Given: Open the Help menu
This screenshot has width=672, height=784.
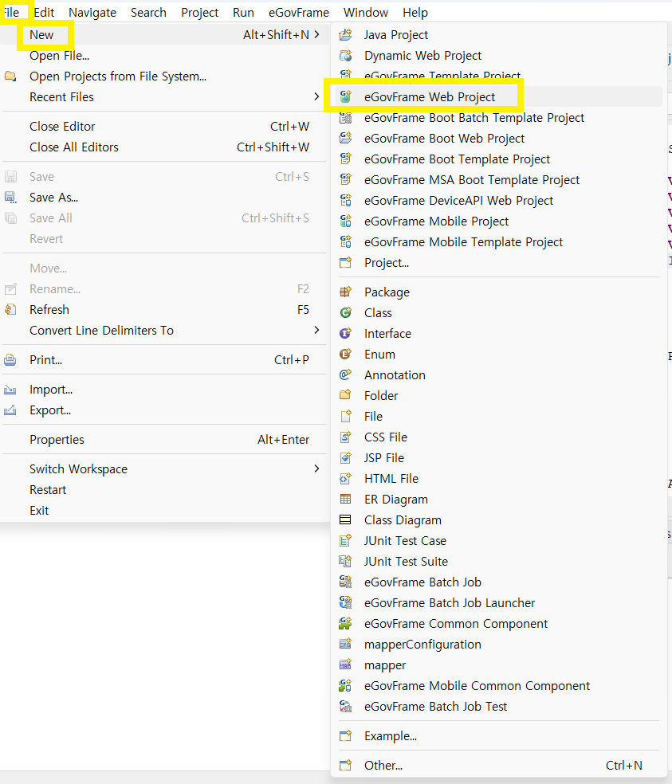Looking at the screenshot, I should point(415,13).
